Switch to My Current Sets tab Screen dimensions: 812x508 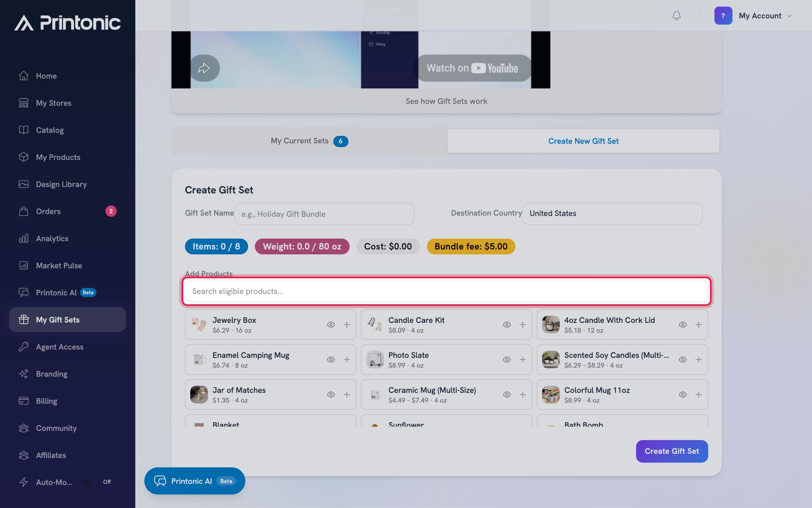point(309,141)
